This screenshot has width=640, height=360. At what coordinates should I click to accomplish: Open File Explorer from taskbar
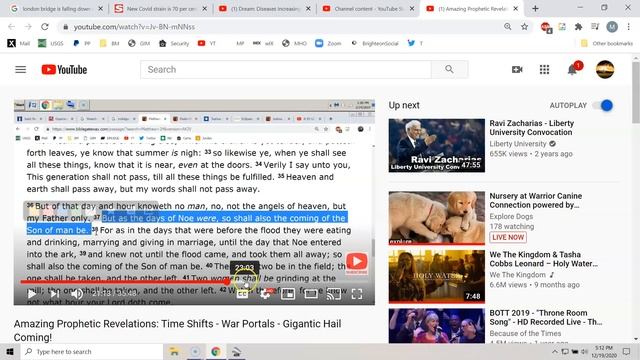pos(174,351)
